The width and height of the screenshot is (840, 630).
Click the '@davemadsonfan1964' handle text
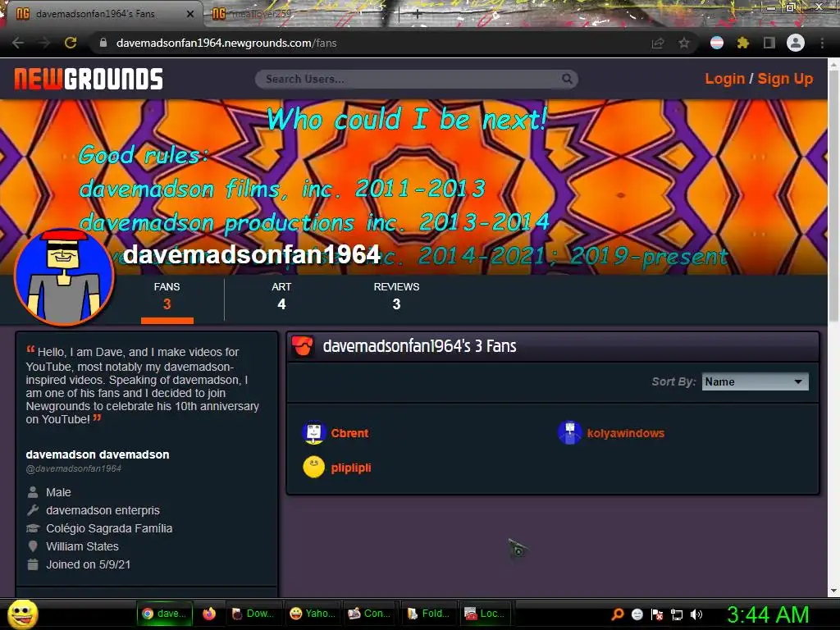73,468
